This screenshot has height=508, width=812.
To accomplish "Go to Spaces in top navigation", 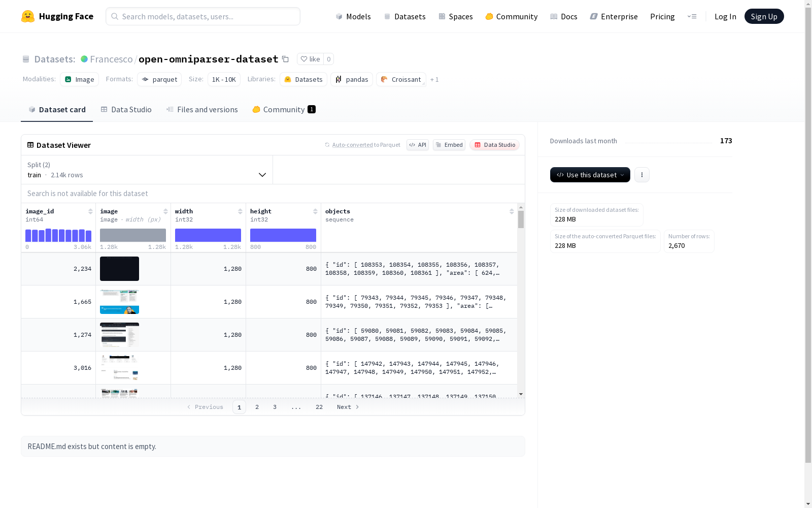I will click(x=456, y=16).
